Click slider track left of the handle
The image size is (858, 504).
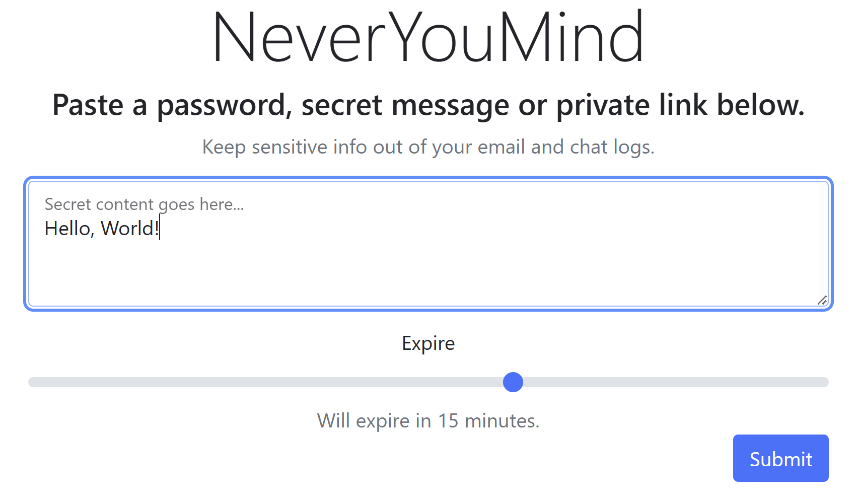coord(252,382)
